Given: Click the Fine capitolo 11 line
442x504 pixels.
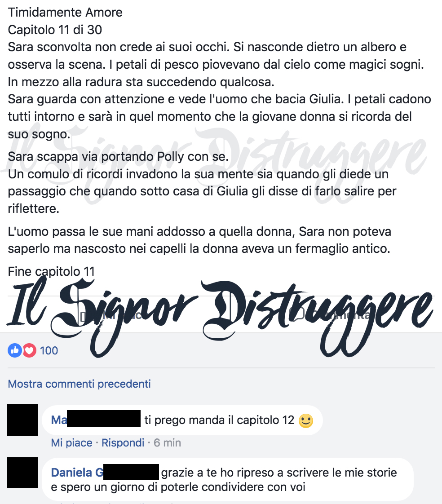Looking at the screenshot, I should (52, 272).
